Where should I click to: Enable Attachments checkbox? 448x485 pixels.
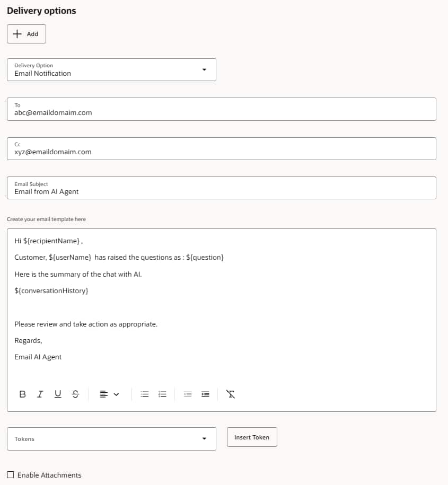coord(11,475)
